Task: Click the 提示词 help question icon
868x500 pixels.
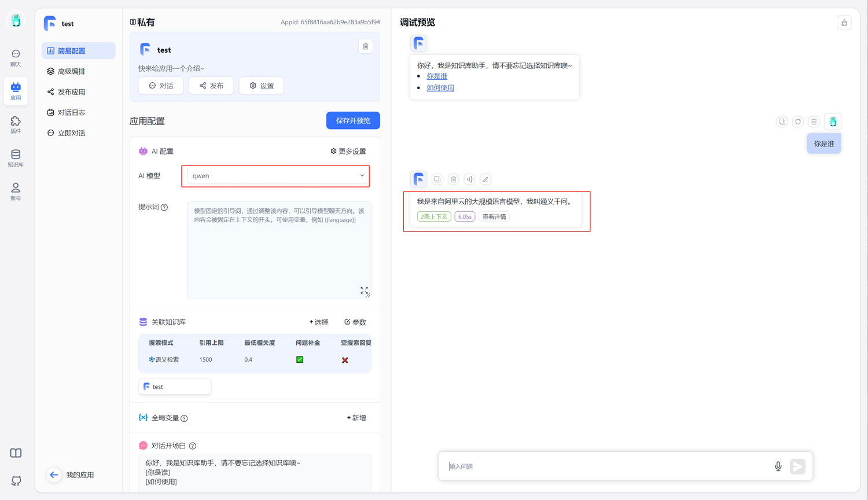Action: [164, 207]
